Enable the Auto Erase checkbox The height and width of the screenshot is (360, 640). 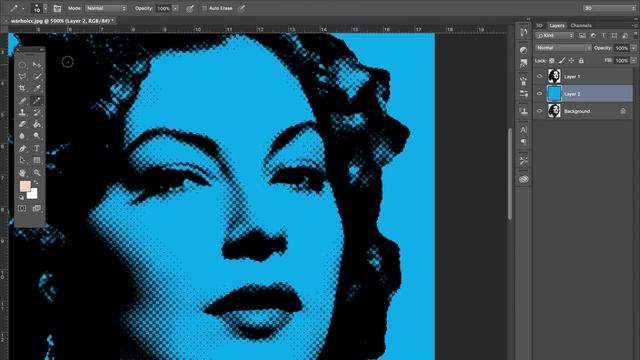[204, 8]
